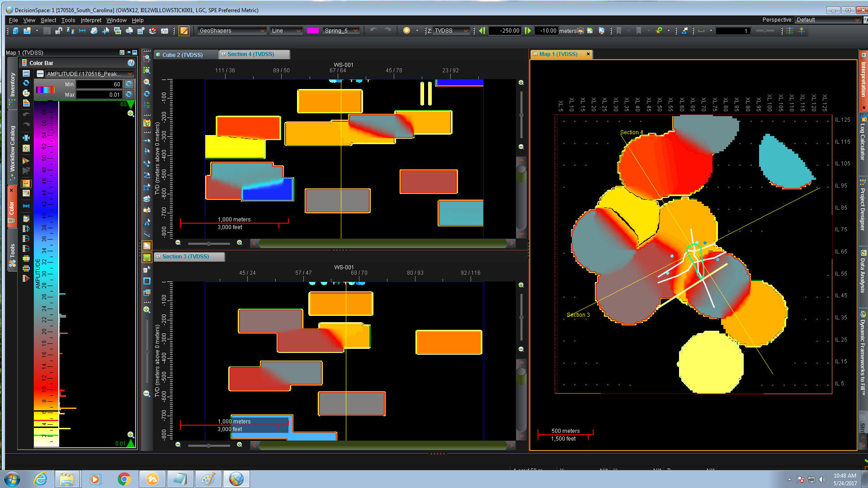The width and height of the screenshot is (868, 488).
Task: Toggle the highlighted colorbar layout icon
Action: [26, 183]
